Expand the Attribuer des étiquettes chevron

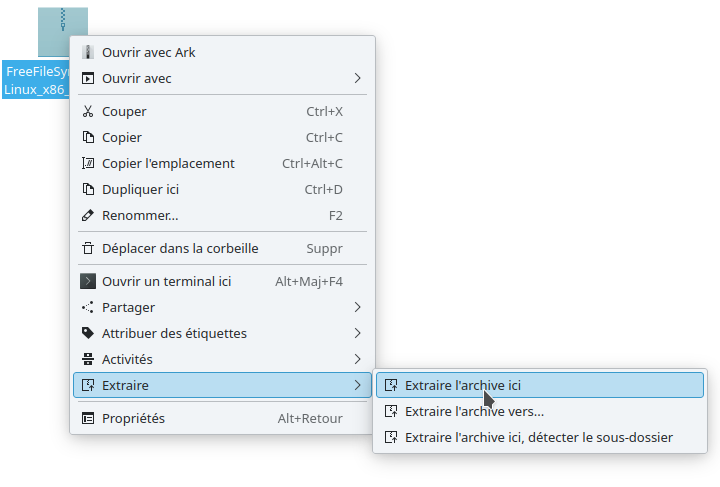(x=357, y=334)
